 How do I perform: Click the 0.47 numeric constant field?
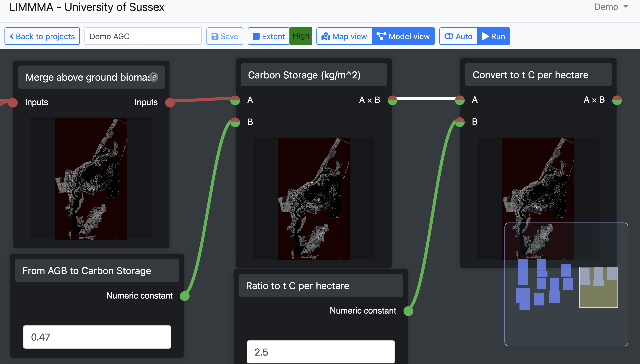click(97, 337)
